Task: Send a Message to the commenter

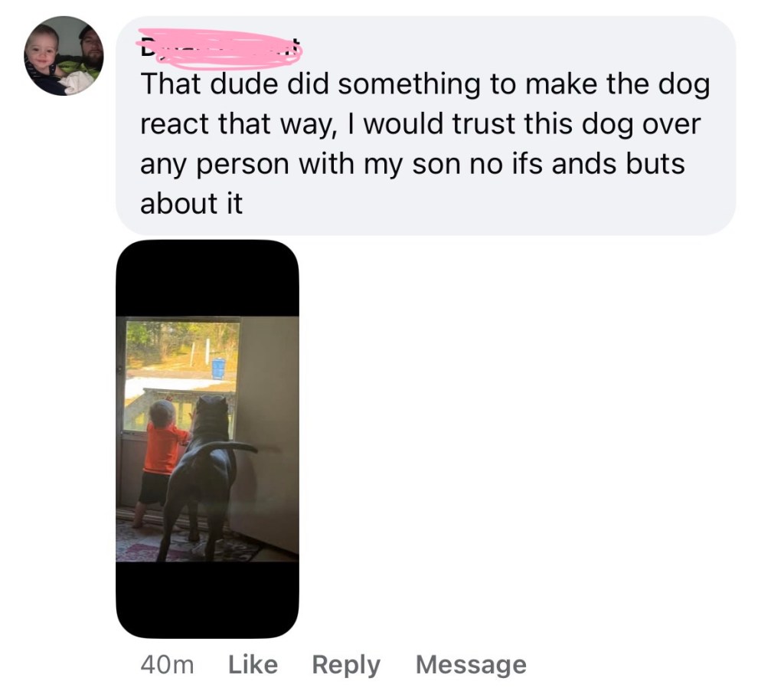Action: click(x=471, y=664)
